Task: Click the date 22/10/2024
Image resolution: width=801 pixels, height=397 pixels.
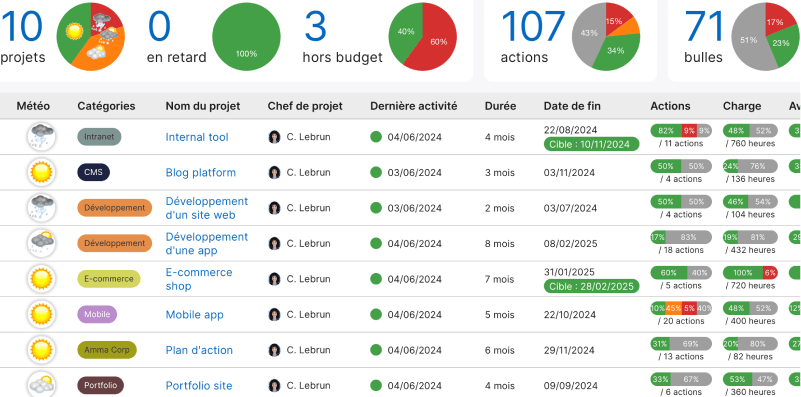Action: pyautogui.click(x=570, y=315)
